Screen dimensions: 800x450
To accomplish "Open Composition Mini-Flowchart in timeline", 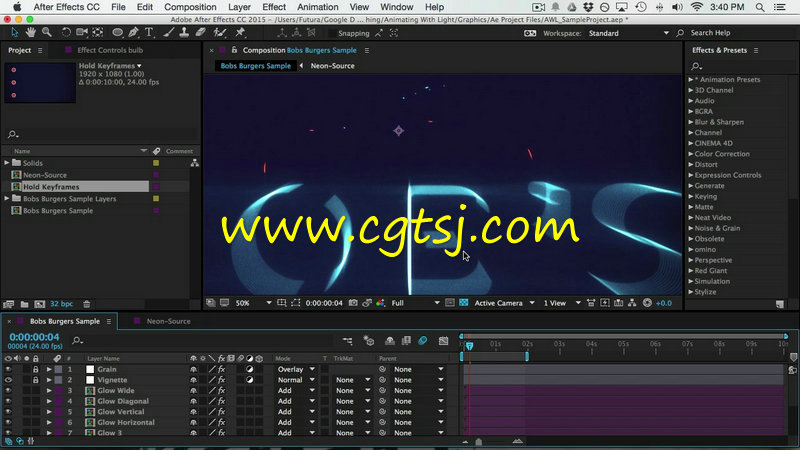I will [x=347, y=341].
